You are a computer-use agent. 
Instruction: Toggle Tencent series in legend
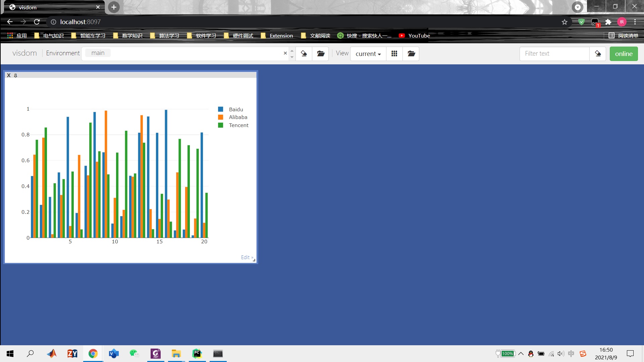238,125
